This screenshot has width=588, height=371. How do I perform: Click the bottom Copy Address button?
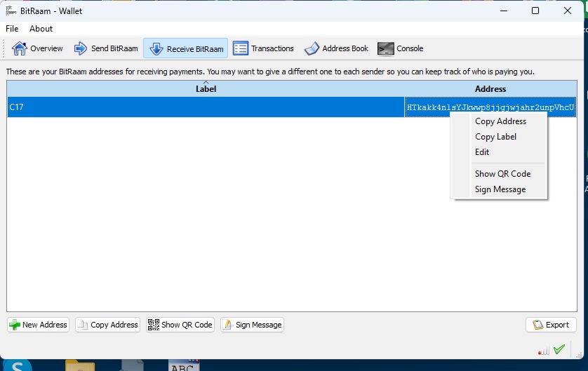point(107,325)
